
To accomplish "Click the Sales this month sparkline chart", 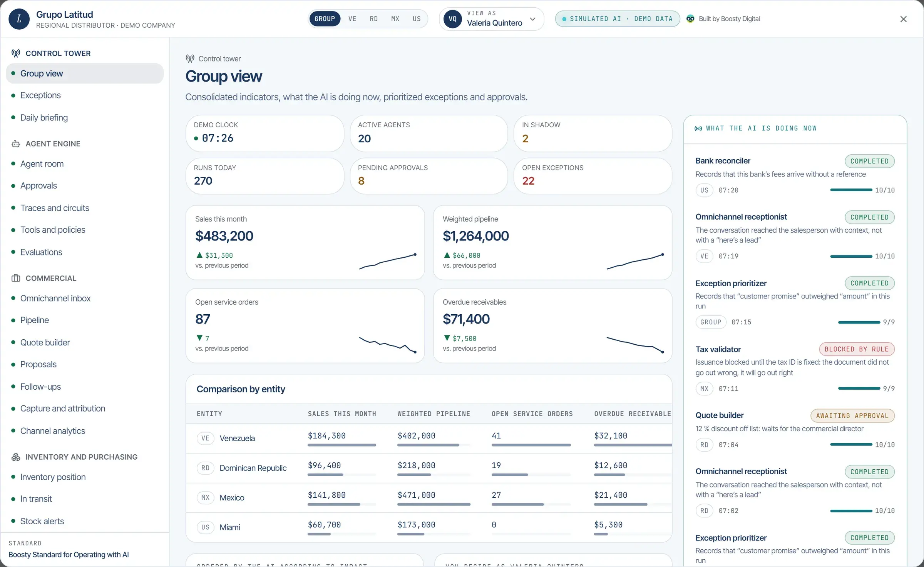I will click(x=388, y=262).
